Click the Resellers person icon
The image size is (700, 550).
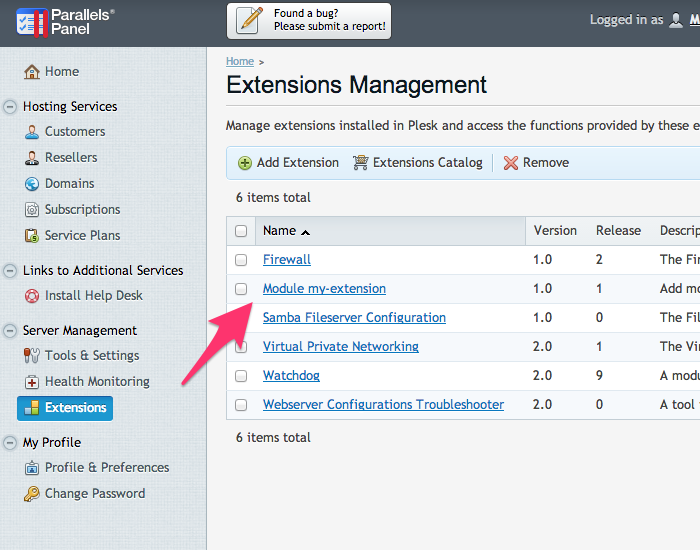[32, 158]
